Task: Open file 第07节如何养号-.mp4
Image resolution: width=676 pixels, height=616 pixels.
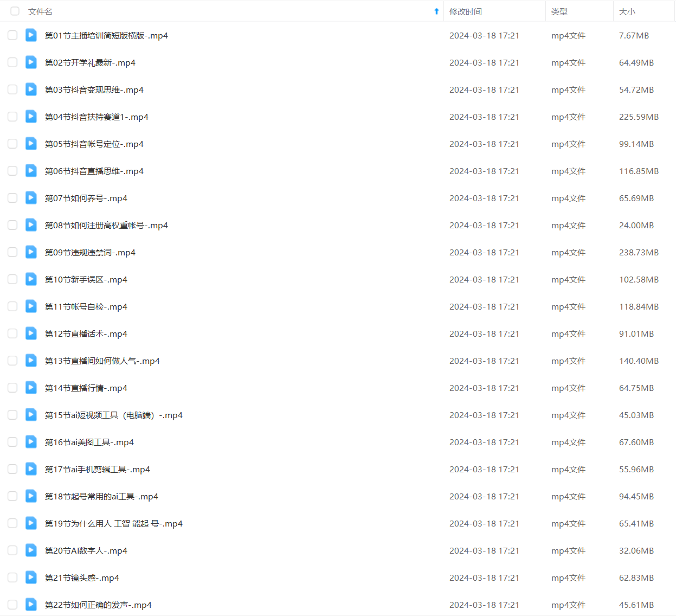Action: point(86,198)
